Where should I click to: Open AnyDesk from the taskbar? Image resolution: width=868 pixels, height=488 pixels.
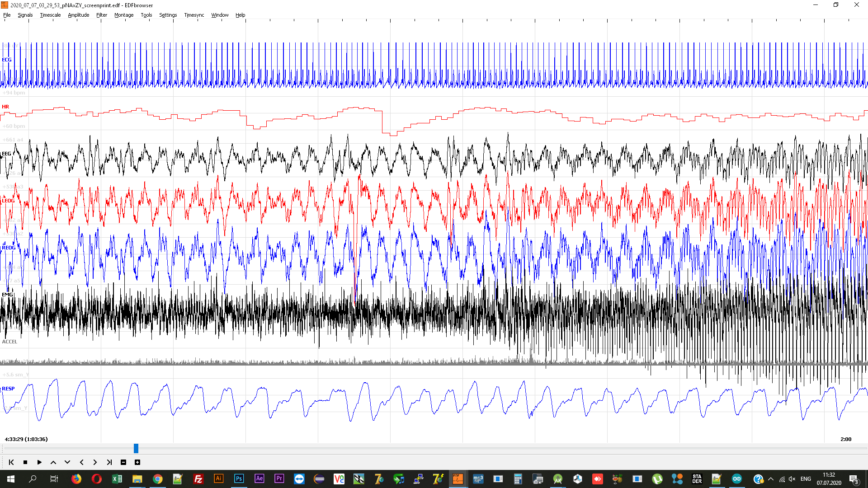[598, 479]
